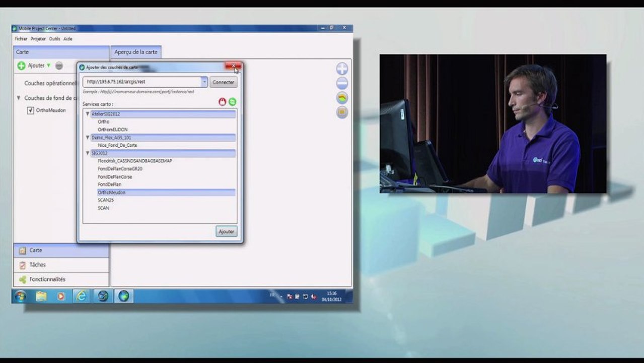
Task: Open the Fichier menu
Action: click(x=21, y=39)
